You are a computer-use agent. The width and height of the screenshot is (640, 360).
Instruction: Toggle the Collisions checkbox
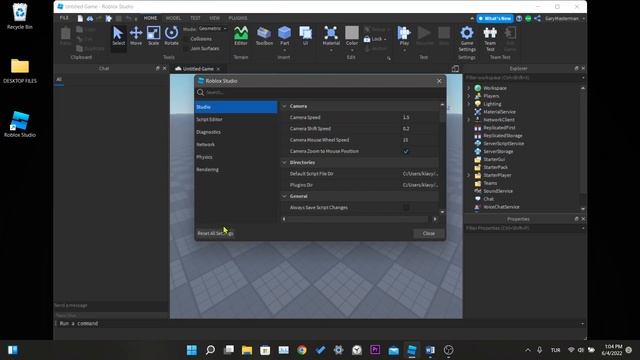[186, 39]
